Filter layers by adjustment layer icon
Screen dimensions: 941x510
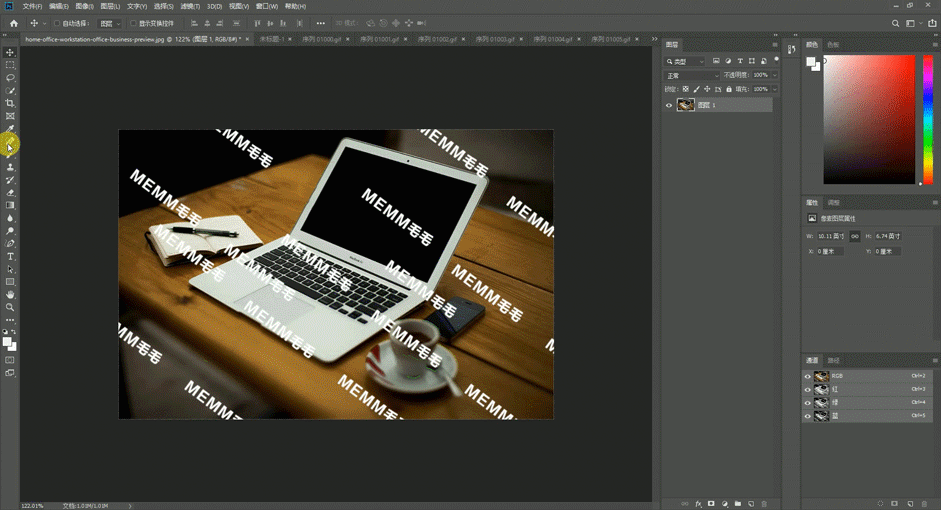coord(728,61)
